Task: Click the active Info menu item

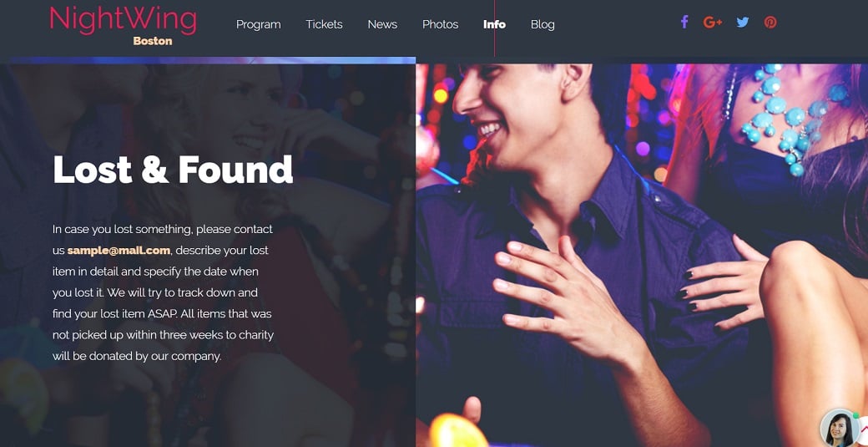Action: pos(494,24)
